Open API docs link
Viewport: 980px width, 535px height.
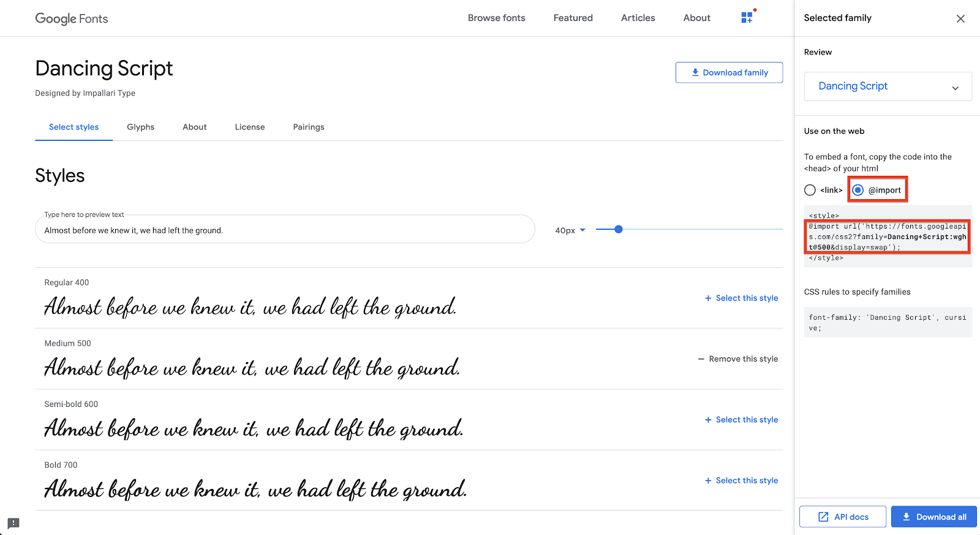(843, 517)
